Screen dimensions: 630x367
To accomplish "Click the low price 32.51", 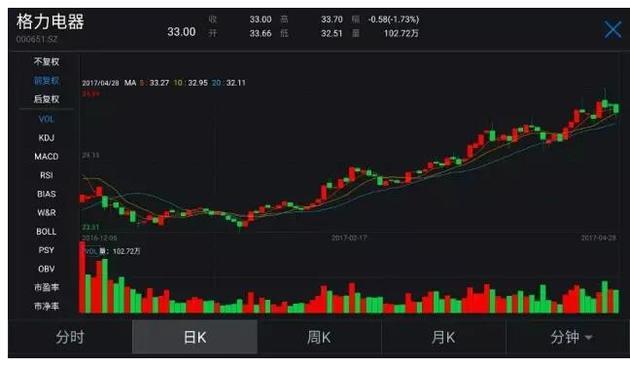I will click(x=331, y=33).
